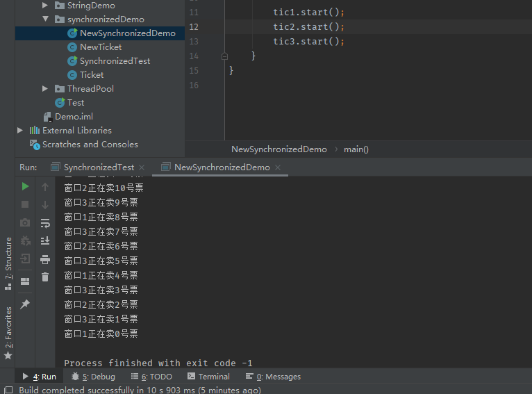The image size is (532, 394).
Task: Open the 6: TODO tool window
Action: point(151,377)
